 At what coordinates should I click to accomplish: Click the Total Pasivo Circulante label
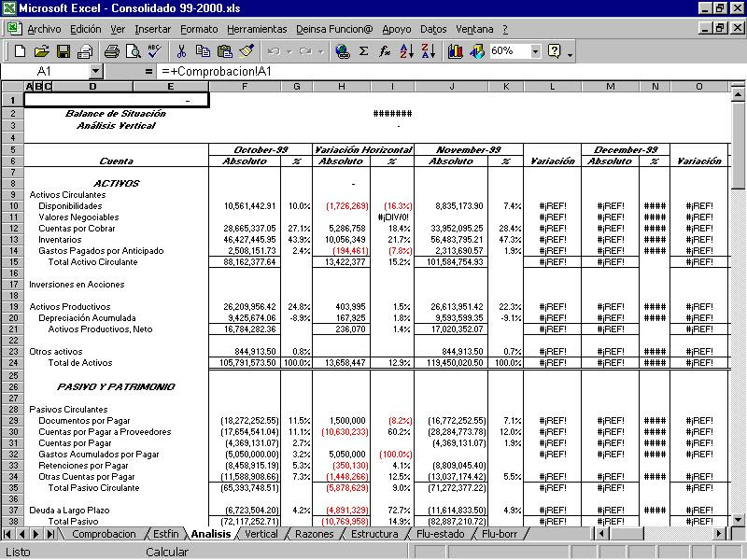93,488
